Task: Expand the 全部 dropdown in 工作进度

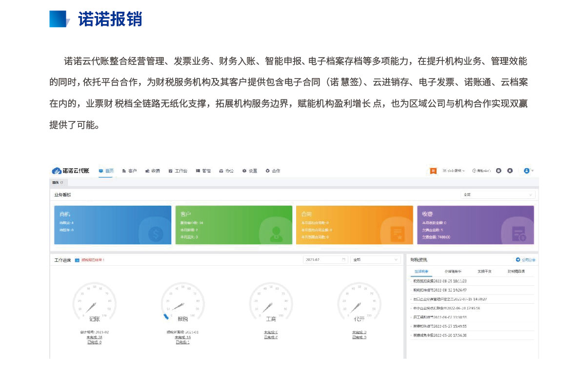Action: pyautogui.click(x=376, y=260)
